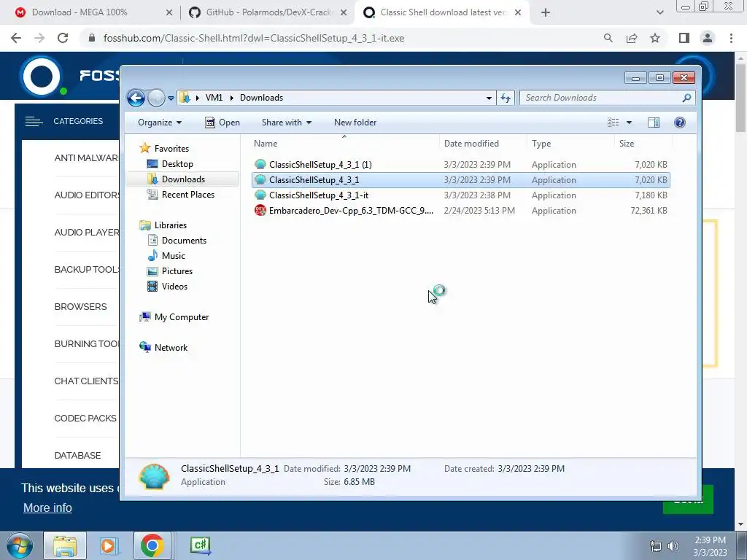
Task: Bookmark this page with star icon
Action: tap(655, 38)
